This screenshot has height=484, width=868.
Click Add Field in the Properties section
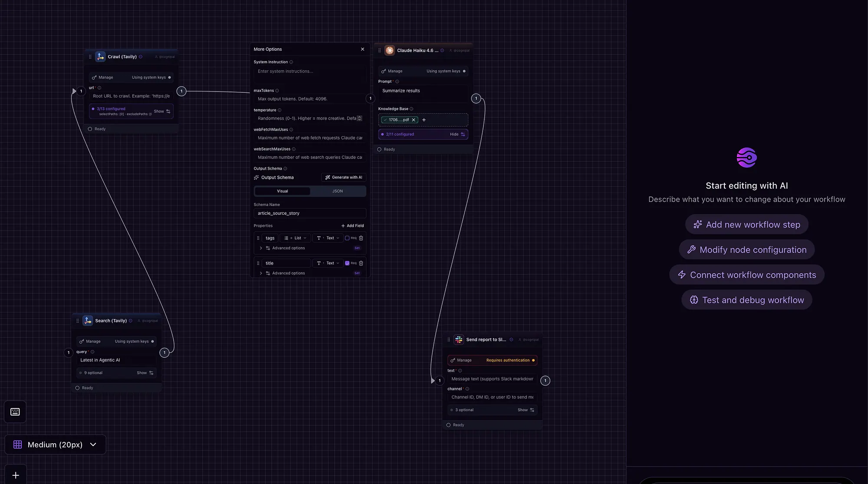[352, 226]
